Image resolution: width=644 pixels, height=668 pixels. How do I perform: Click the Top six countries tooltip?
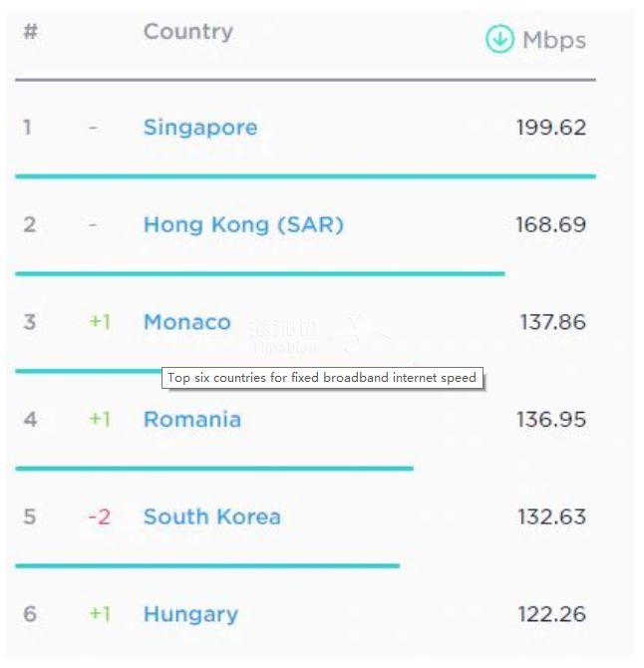322,378
